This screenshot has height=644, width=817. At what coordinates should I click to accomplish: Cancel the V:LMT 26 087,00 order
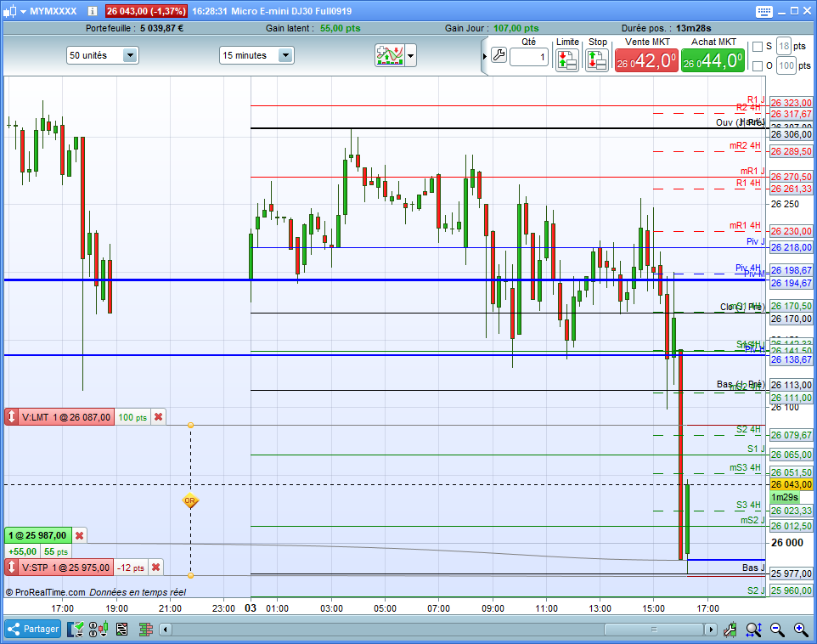(159, 416)
